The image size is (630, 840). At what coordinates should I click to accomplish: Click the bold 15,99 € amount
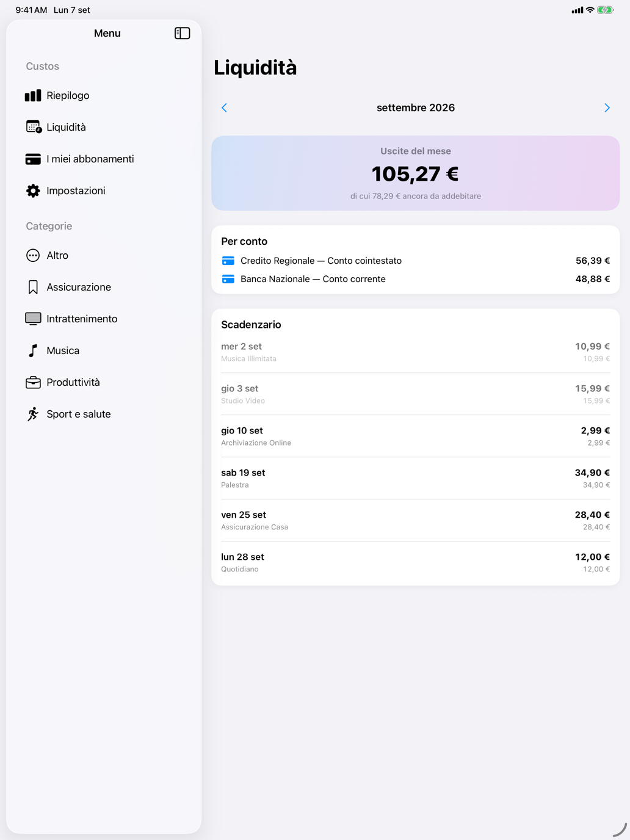(592, 388)
